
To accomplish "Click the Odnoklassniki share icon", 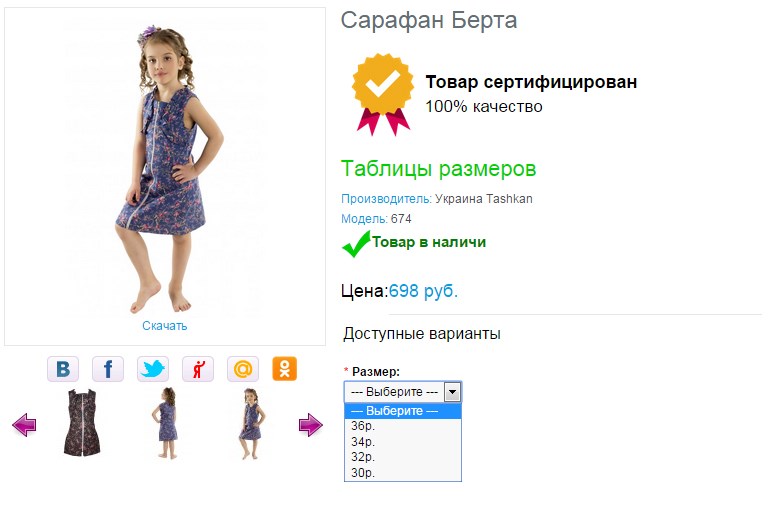I will pyautogui.click(x=285, y=369).
